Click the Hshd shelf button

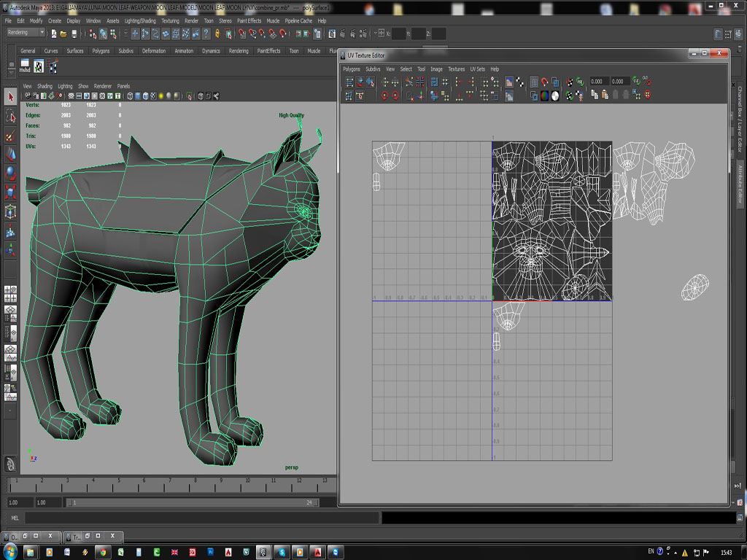(x=25, y=66)
